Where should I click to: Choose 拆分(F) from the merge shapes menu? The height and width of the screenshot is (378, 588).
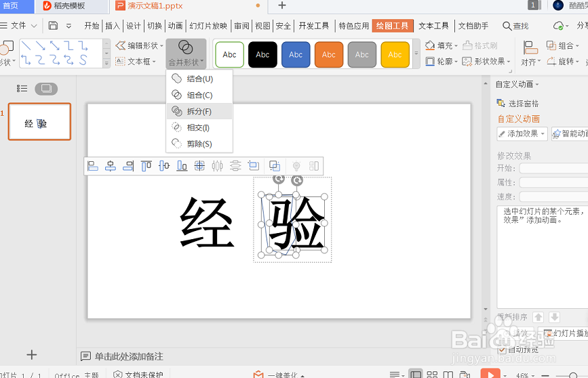199,111
